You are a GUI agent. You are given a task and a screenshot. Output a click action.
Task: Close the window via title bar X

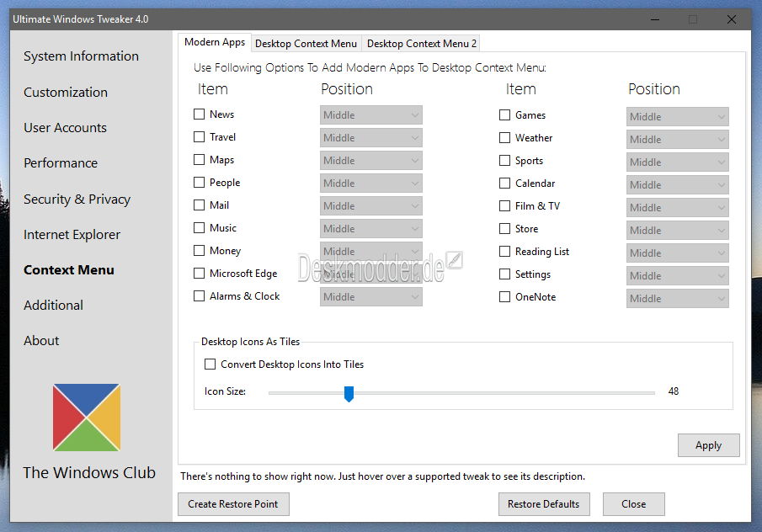coord(732,19)
